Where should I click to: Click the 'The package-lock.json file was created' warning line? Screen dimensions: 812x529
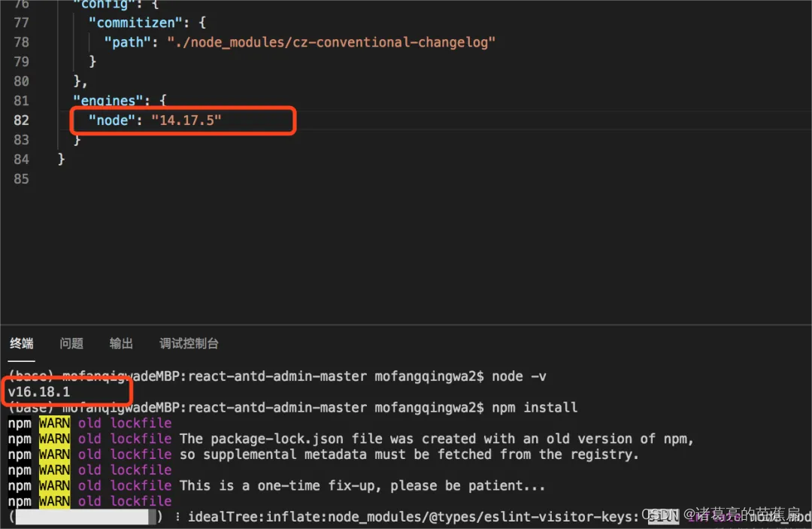pos(436,439)
